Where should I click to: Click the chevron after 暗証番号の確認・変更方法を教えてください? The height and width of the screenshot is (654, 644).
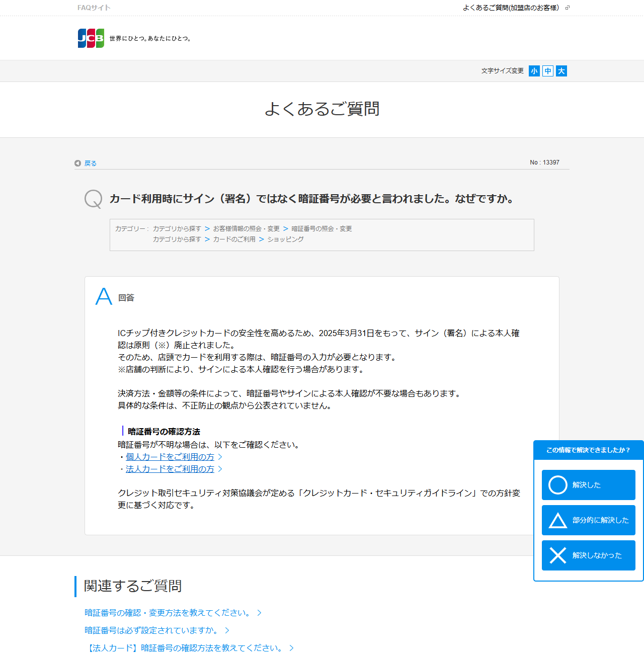click(259, 613)
